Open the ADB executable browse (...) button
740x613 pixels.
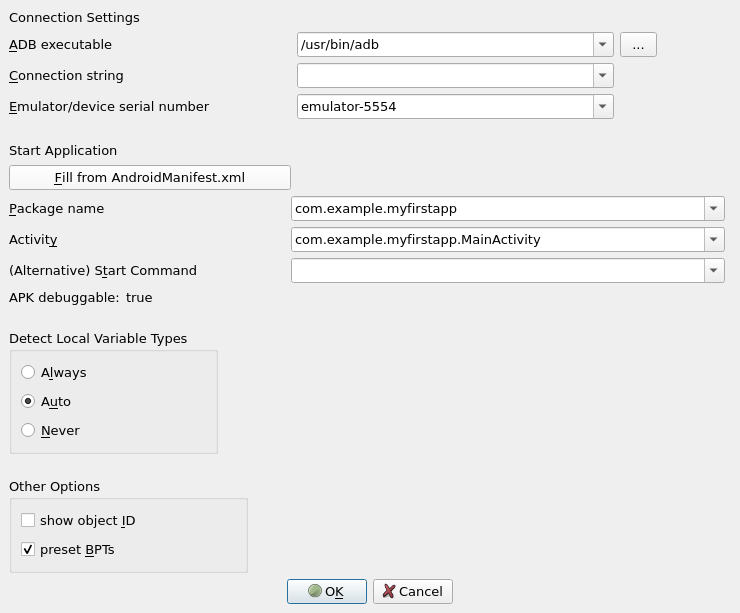pos(638,44)
